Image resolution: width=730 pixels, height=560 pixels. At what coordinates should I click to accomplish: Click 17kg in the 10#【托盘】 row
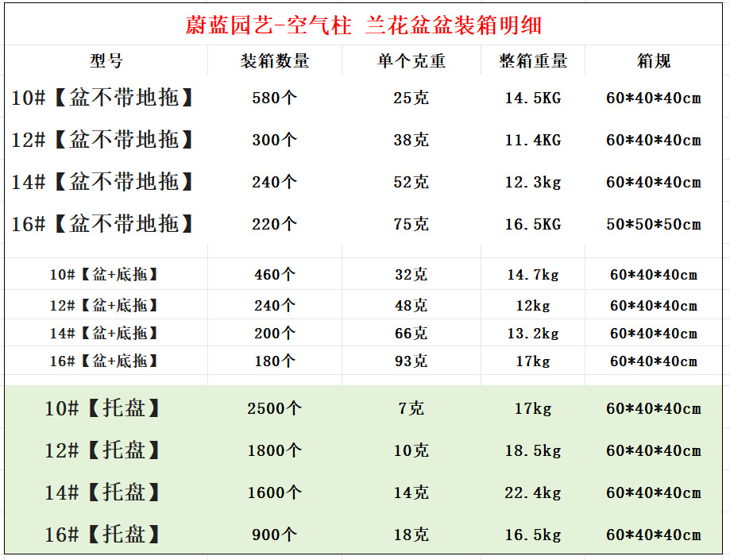(533, 409)
